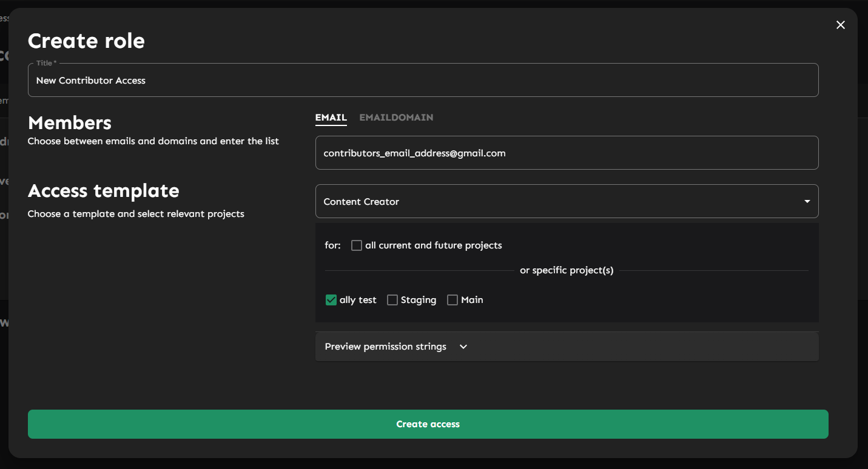Click the Members section heading
Image resolution: width=868 pixels, height=469 pixels.
[x=70, y=123]
